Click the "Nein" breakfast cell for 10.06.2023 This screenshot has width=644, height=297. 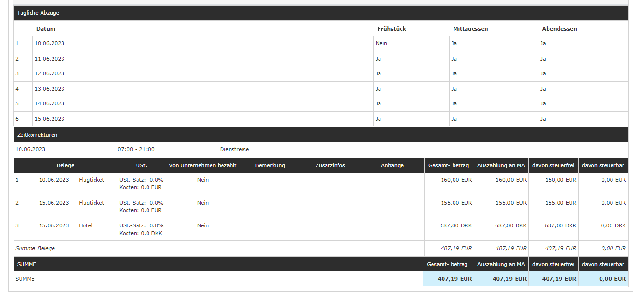click(x=381, y=43)
